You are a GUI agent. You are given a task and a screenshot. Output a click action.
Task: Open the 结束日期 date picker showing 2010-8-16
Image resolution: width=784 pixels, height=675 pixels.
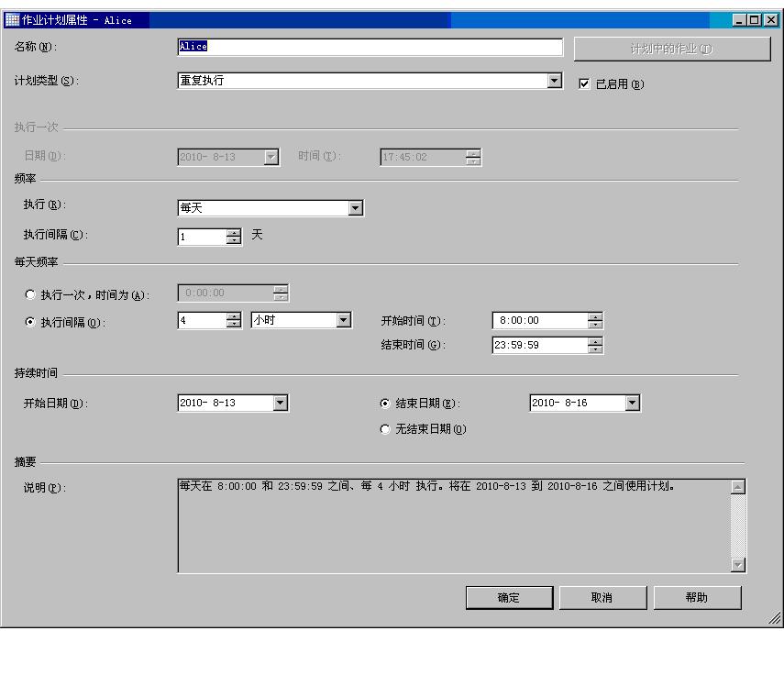631,402
